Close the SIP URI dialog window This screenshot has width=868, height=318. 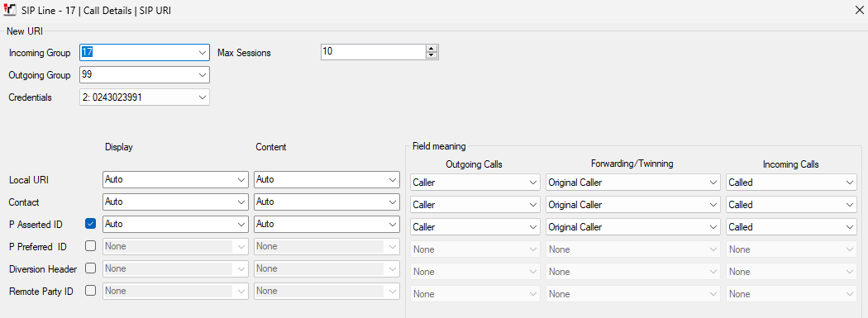[x=859, y=11]
